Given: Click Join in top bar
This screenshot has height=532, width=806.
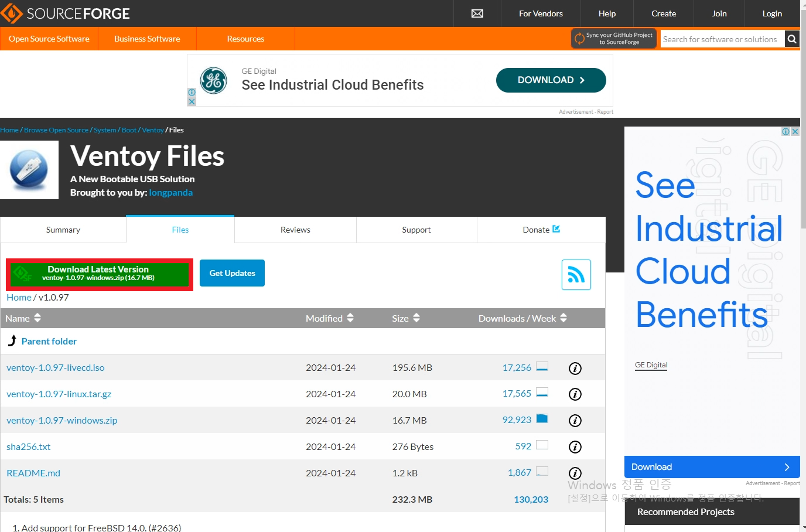Looking at the screenshot, I should [x=719, y=13].
